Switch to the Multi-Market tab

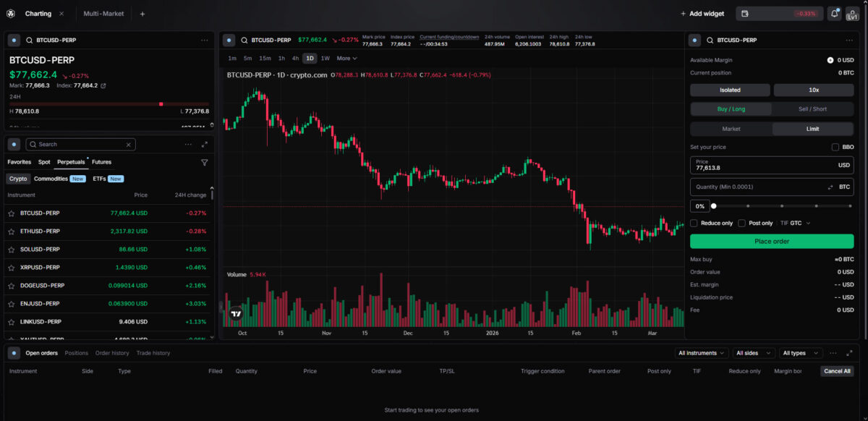coord(103,14)
